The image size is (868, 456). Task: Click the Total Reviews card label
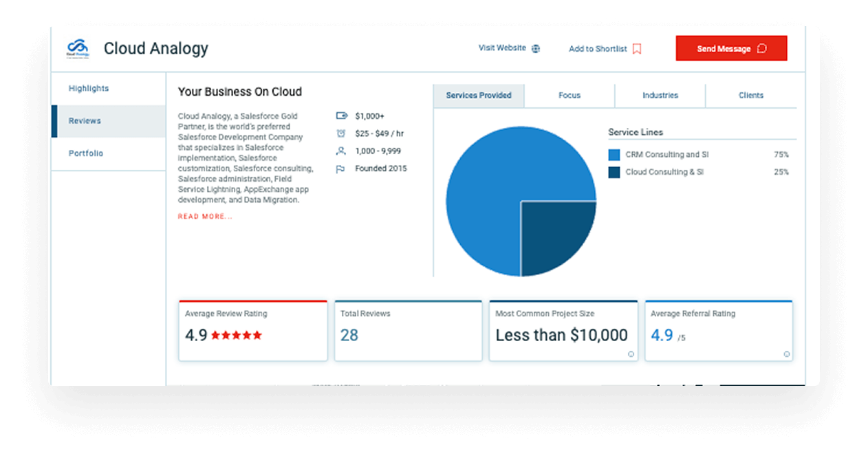pos(365,314)
